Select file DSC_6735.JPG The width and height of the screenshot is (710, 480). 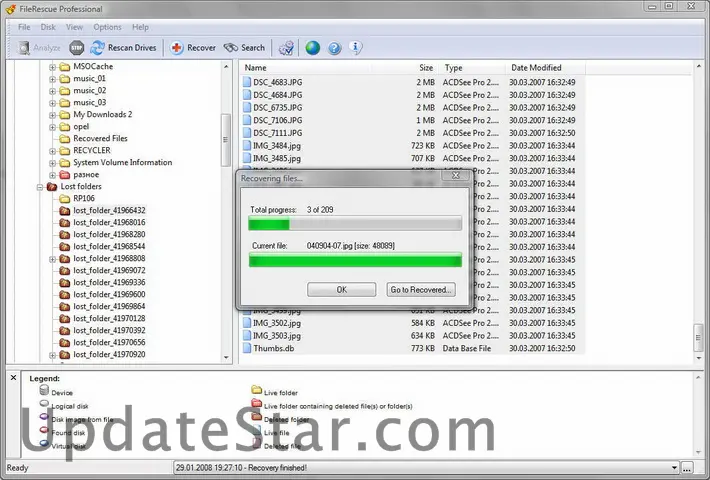pyautogui.click(x=278, y=107)
